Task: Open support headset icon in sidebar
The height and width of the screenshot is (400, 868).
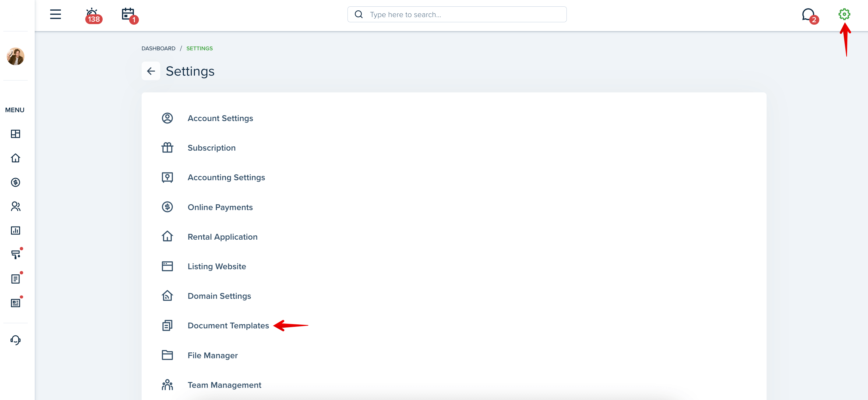Action: click(x=16, y=340)
